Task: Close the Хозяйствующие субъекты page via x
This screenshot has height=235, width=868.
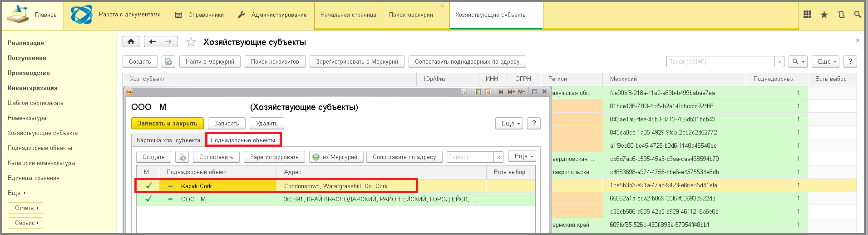Action: pos(858,40)
